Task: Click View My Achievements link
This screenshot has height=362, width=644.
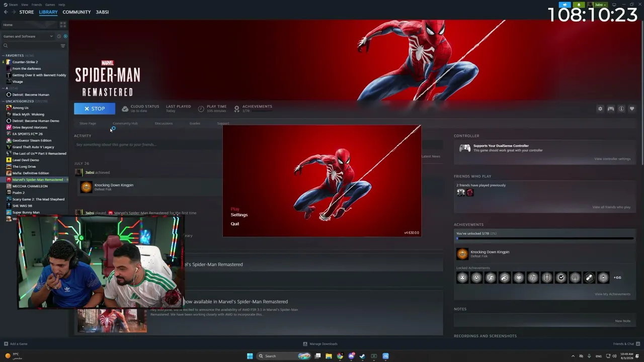Action: [612, 294]
